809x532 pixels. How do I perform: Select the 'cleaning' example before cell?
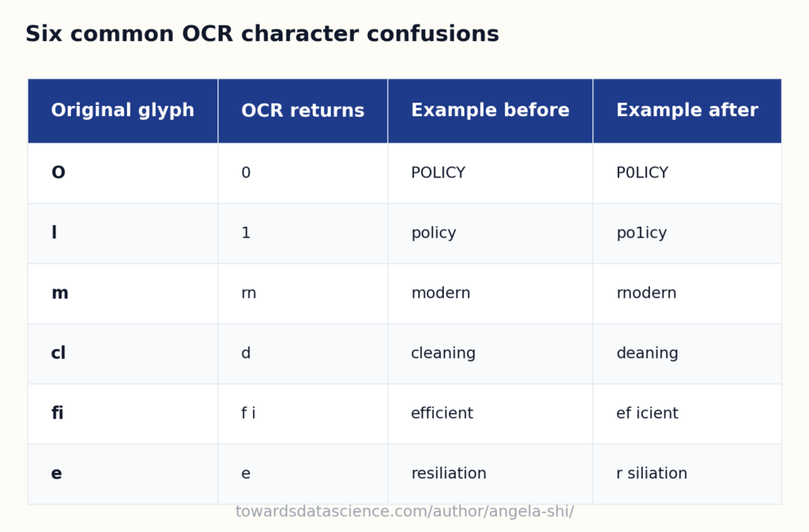490,354
